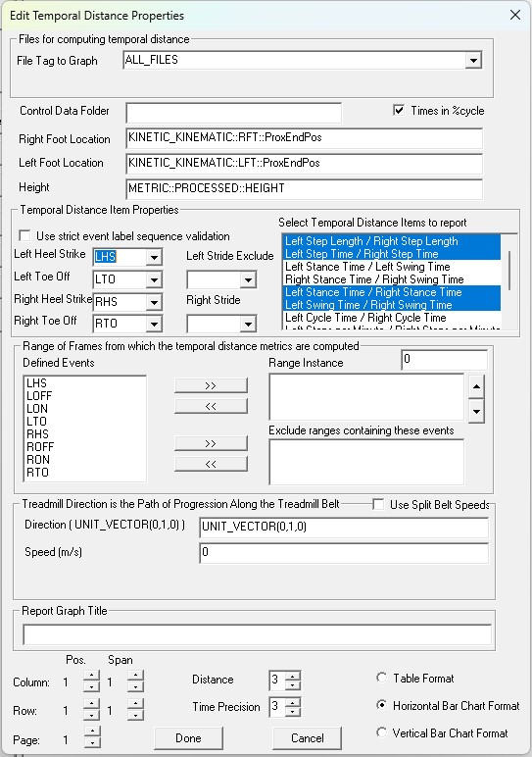The image size is (532, 757).
Task: Select Table Format radio button
Action: click(381, 678)
